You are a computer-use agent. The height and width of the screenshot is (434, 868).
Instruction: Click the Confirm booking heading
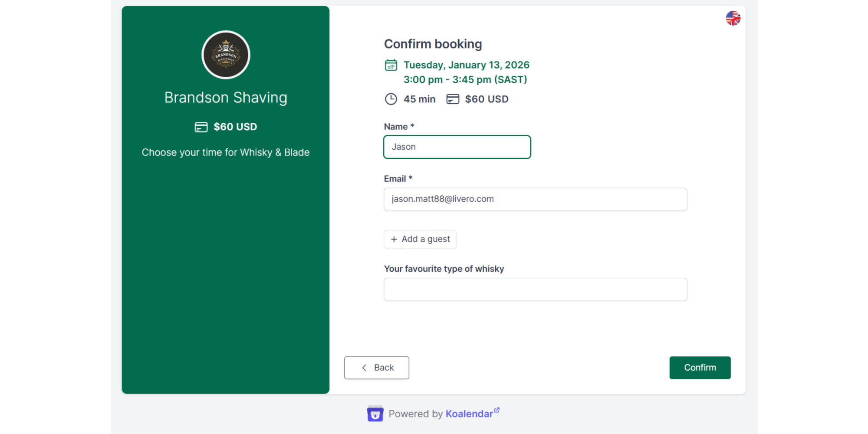click(x=433, y=44)
